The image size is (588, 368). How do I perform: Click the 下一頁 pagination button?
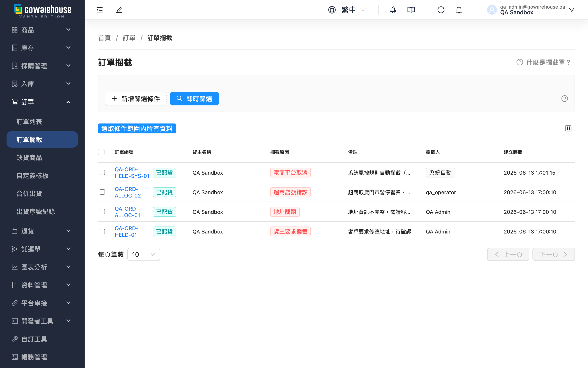coord(553,254)
